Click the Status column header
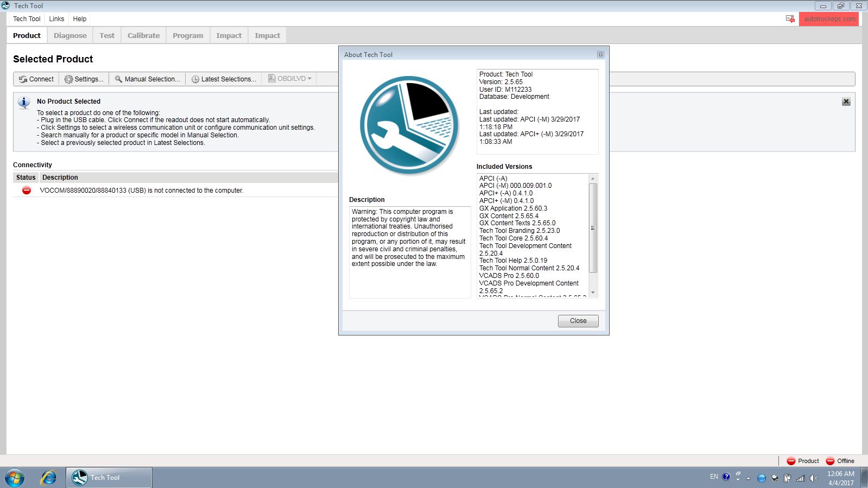Viewport: 868px width, 488px height. pos(26,178)
